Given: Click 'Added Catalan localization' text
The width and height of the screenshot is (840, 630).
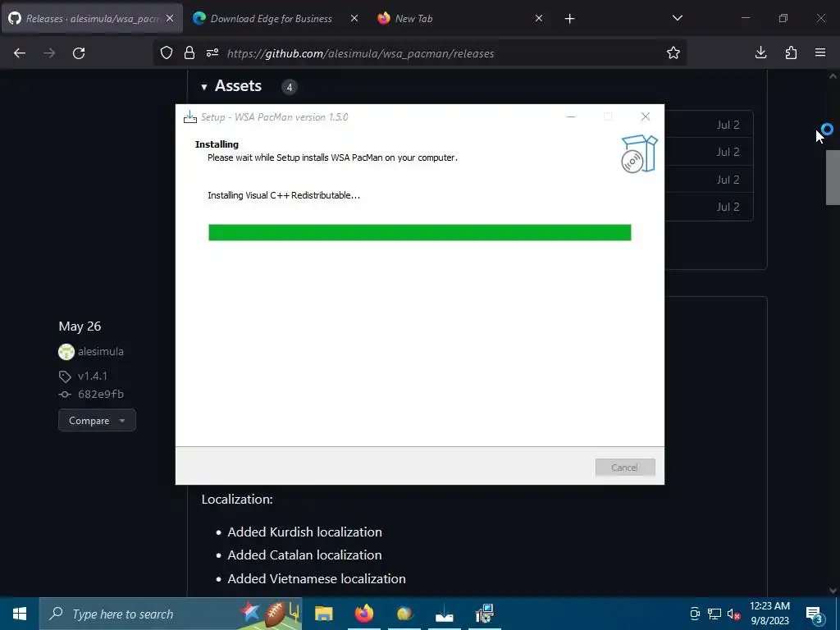Looking at the screenshot, I should [x=305, y=555].
